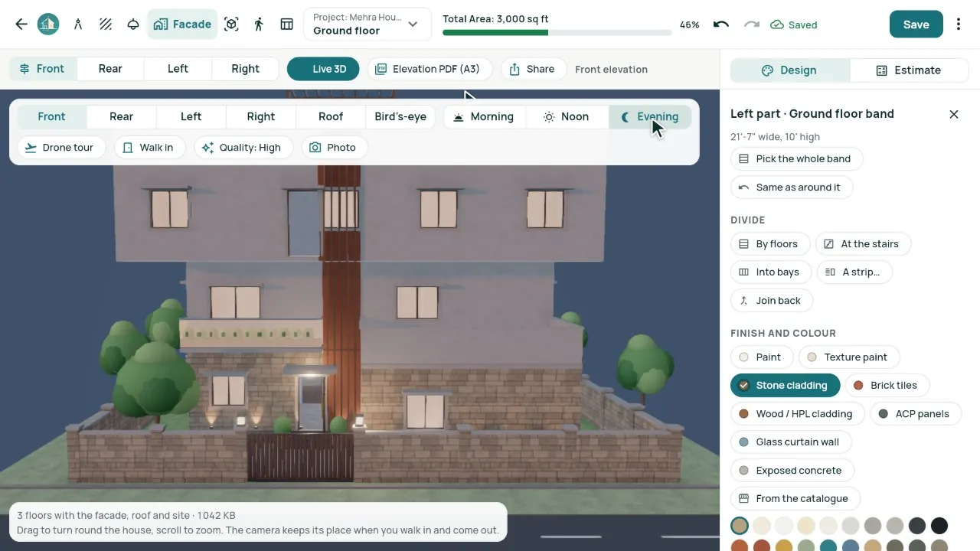Open the three-dot more options menu
This screenshot has height=551, width=980.
click(959, 24)
